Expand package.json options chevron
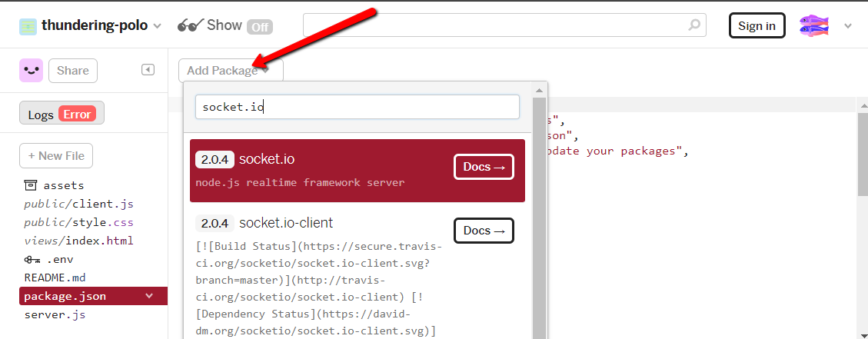868x339 pixels. pyautogui.click(x=149, y=296)
